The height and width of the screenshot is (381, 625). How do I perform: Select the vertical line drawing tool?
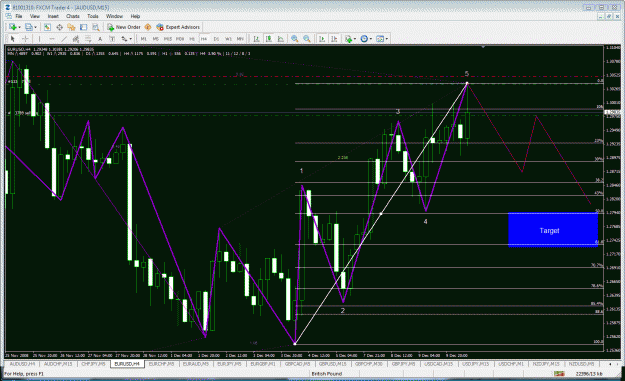[x=39, y=39]
